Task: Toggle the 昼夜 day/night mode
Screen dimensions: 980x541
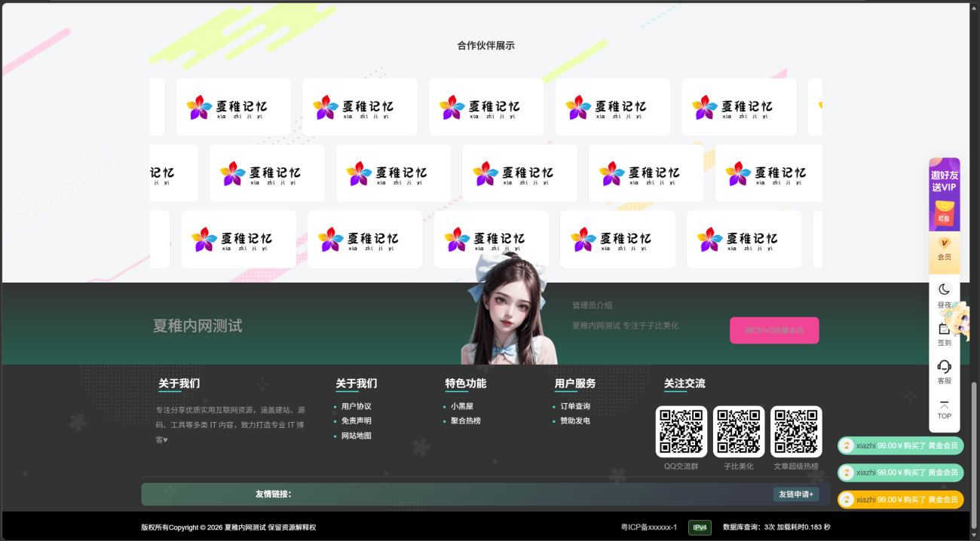Action: [x=944, y=290]
